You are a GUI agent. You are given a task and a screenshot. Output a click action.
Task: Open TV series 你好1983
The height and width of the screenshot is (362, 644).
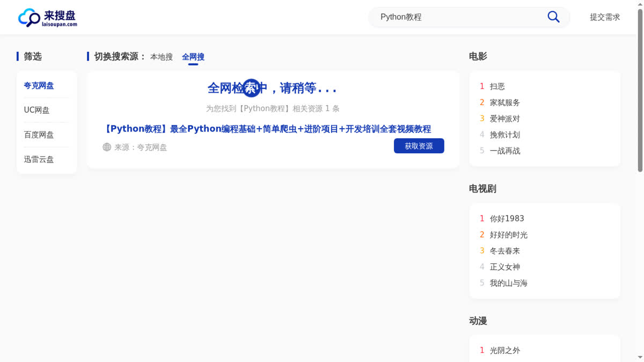(507, 218)
